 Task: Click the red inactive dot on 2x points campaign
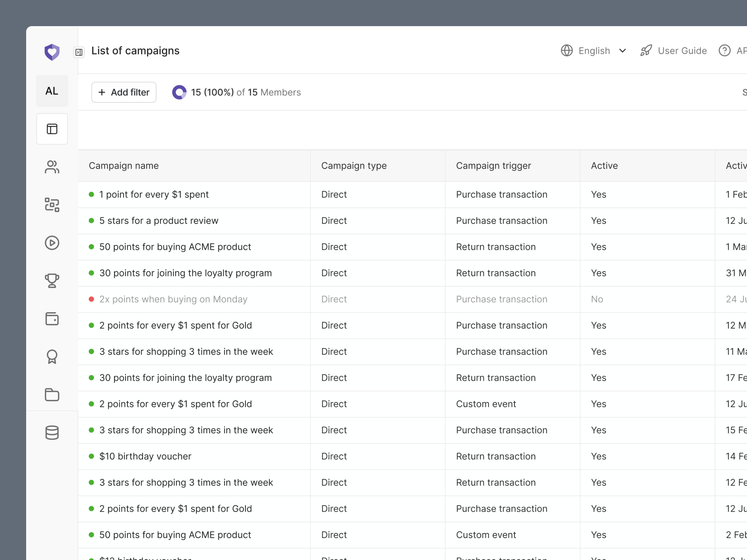[x=91, y=299]
